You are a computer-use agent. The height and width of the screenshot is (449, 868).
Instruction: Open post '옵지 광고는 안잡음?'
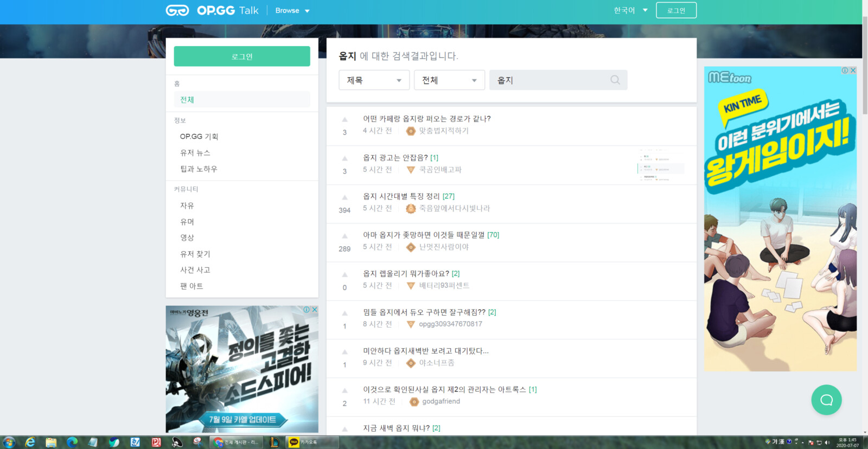pyautogui.click(x=395, y=158)
